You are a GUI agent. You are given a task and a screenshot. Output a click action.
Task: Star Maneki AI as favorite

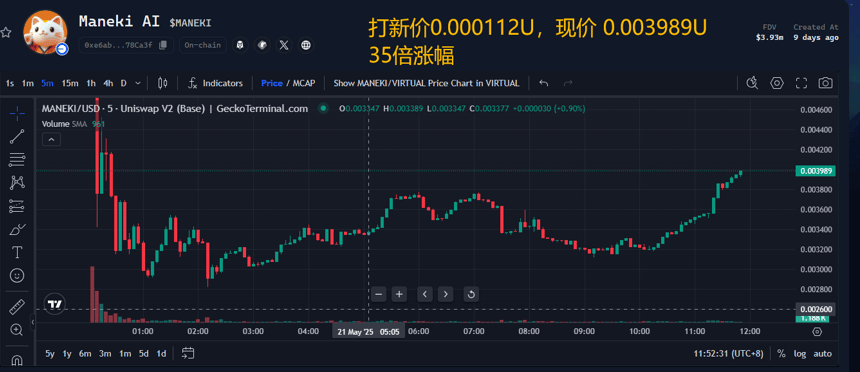pos(5,33)
